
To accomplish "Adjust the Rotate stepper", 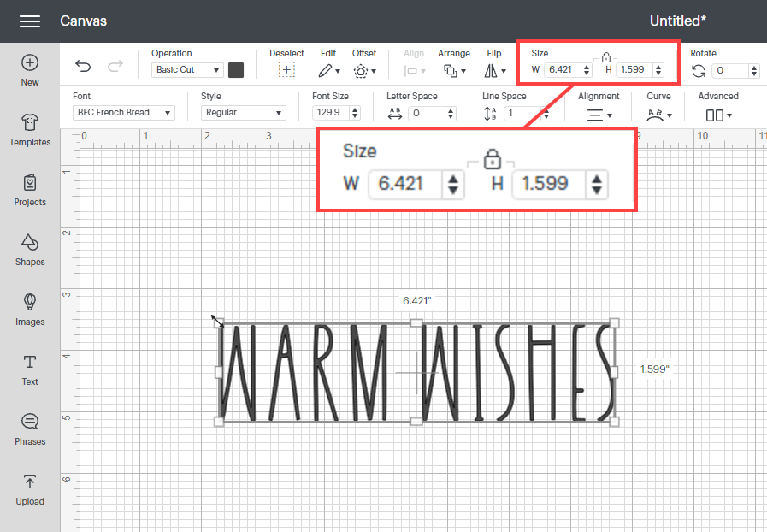I will coord(754,71).
